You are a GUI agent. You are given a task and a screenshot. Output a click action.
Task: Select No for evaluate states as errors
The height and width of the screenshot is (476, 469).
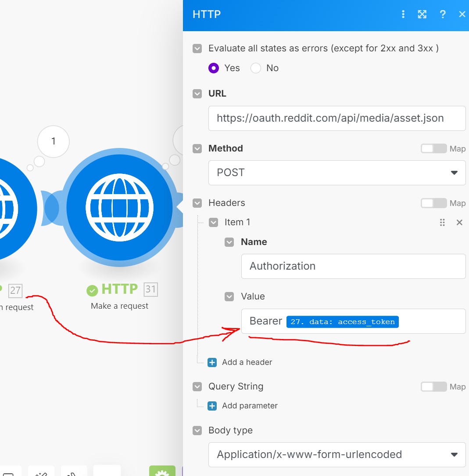click(x=255, y=68)
